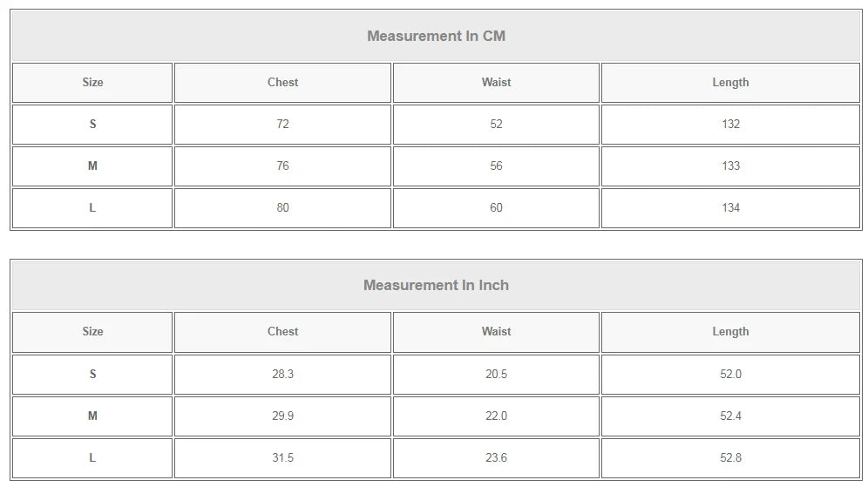Click the waist value 22.0 for size M
868x487 pixels.
496,416
